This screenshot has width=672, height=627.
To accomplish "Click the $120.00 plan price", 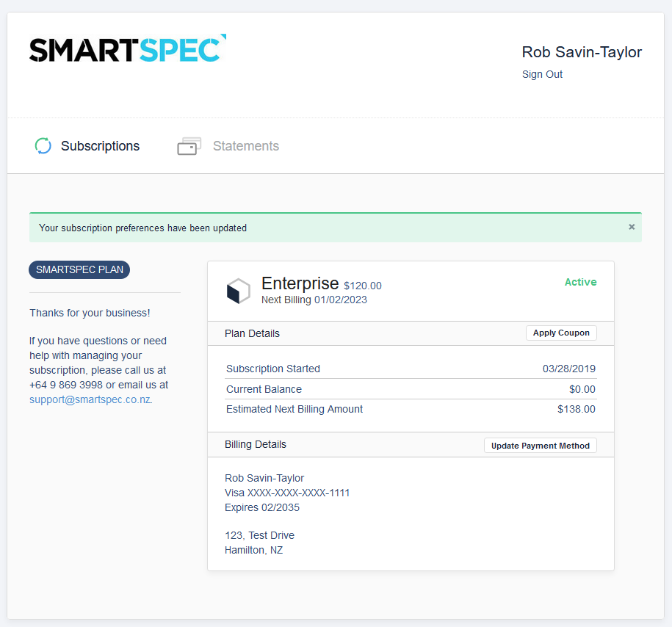I will coord(363,286).
